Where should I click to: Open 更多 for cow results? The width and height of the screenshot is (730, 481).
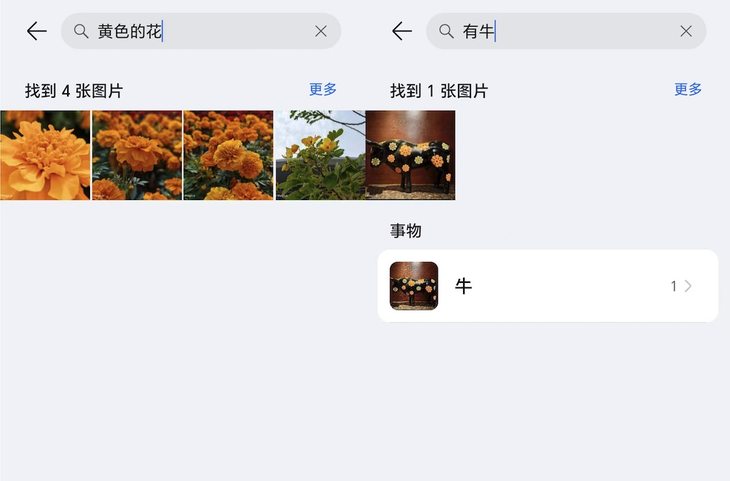coord(688,89)
